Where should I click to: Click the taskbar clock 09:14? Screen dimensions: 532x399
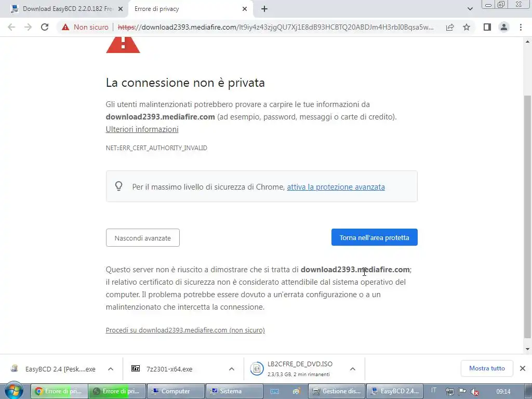point(503,392)
